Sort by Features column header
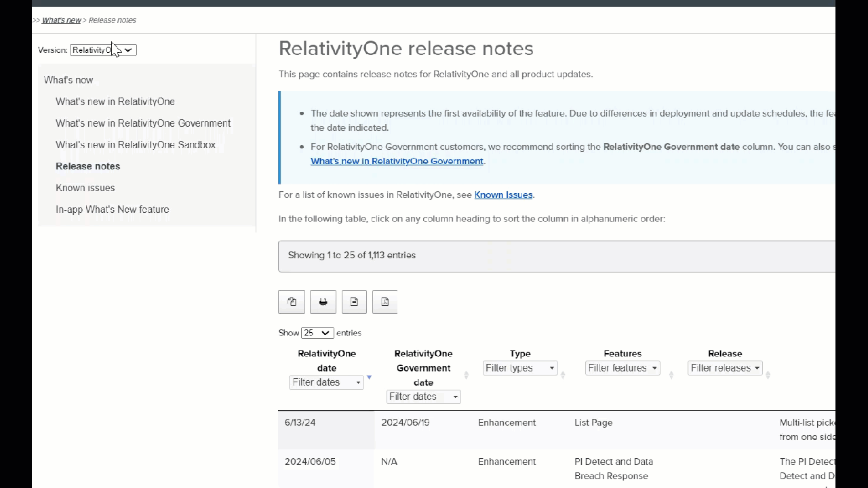This screenshot has width=868, height=488. [x=623, y=353]
